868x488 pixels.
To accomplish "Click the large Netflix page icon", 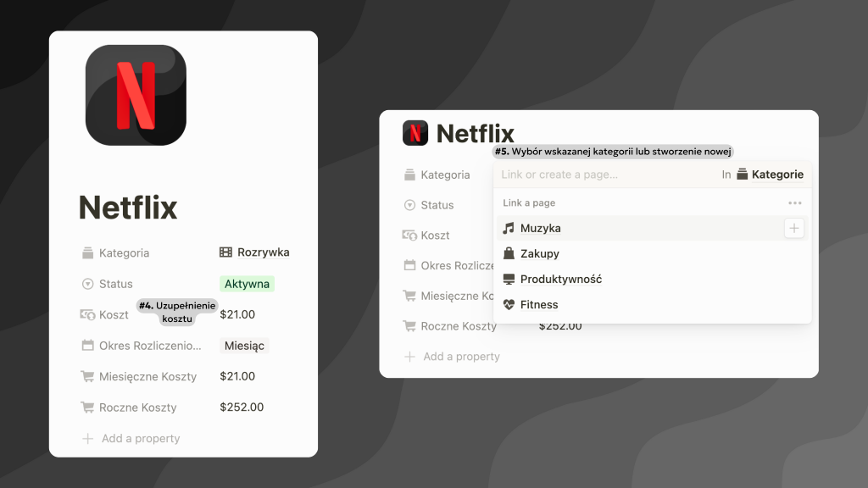I will 136,95.
